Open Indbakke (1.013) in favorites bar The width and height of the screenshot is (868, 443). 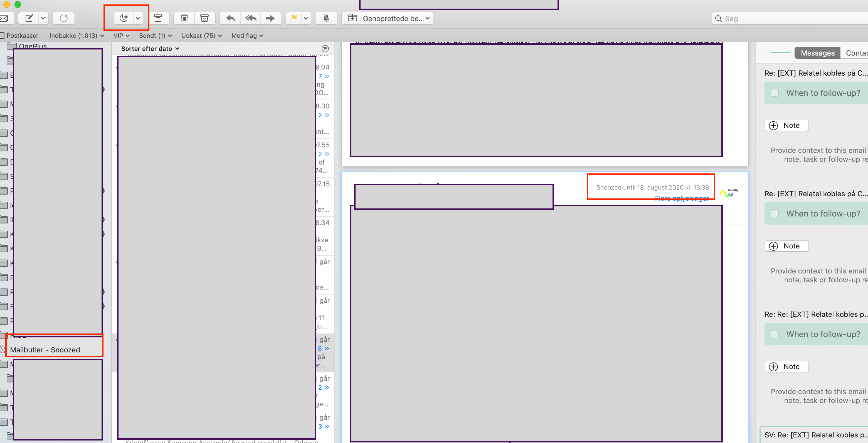pyautogui.click(x=77, y=35)
